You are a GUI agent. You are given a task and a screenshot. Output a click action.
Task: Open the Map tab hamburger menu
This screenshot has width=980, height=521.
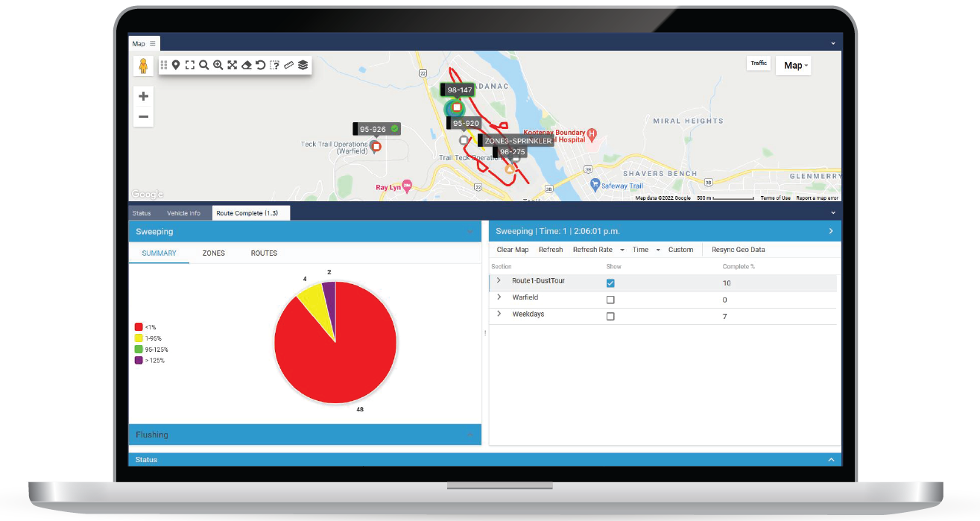(153, 44)
